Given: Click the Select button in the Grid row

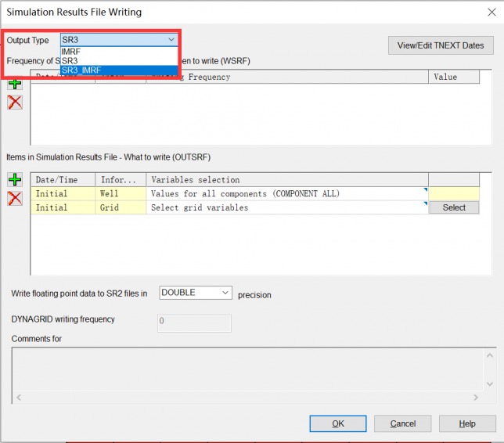Looking at the screenshot, I should point(454,207).
